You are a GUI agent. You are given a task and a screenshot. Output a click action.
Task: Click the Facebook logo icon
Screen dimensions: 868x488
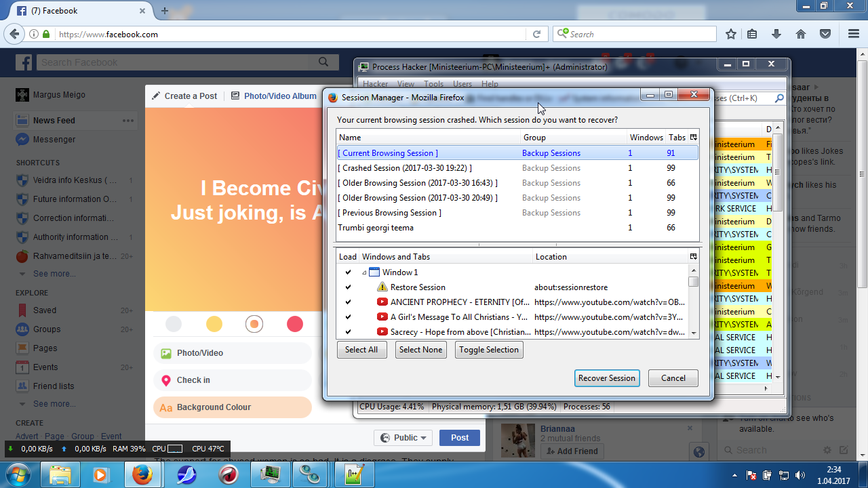24,63
